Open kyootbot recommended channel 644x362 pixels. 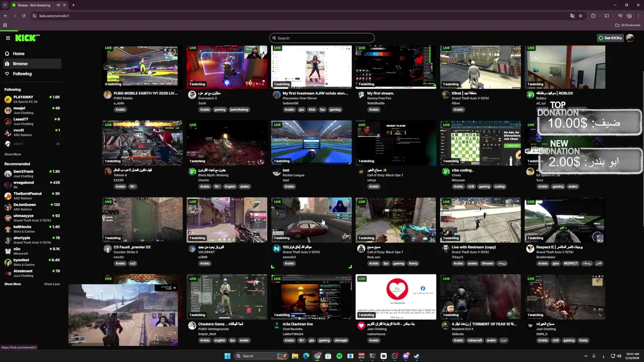point(32,262)
